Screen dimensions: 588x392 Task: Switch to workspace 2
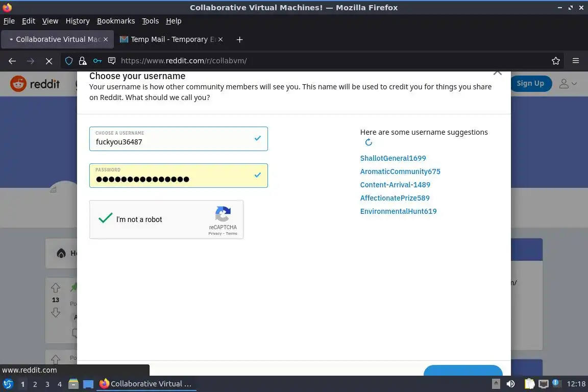pos(35,384)
